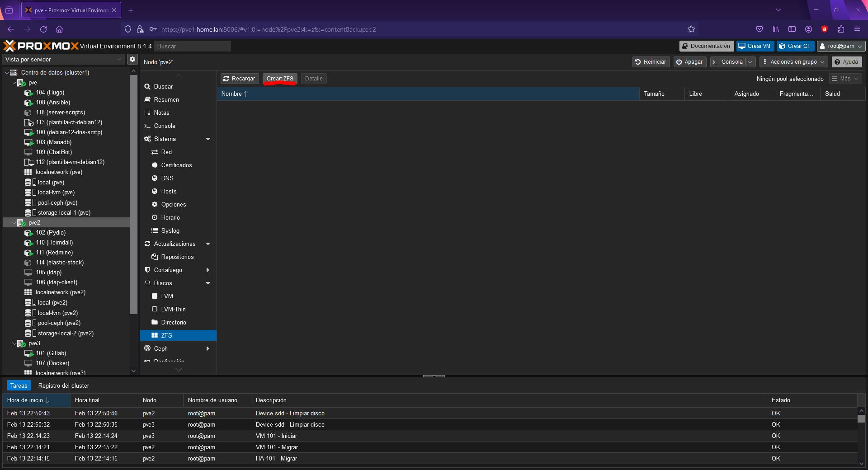Viewport: 868px width, 470px height.
Task: Open Acciones en grupo dropdown
Action: pyautogui.click(x=793, y=62)
